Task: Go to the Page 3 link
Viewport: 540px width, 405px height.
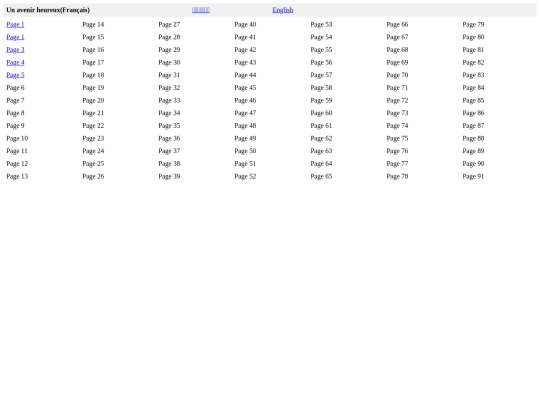Action: pos(15,50)
